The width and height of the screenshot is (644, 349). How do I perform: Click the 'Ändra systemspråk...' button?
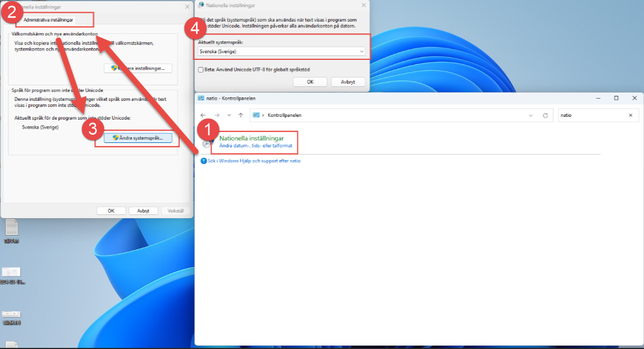click(138, 138)
